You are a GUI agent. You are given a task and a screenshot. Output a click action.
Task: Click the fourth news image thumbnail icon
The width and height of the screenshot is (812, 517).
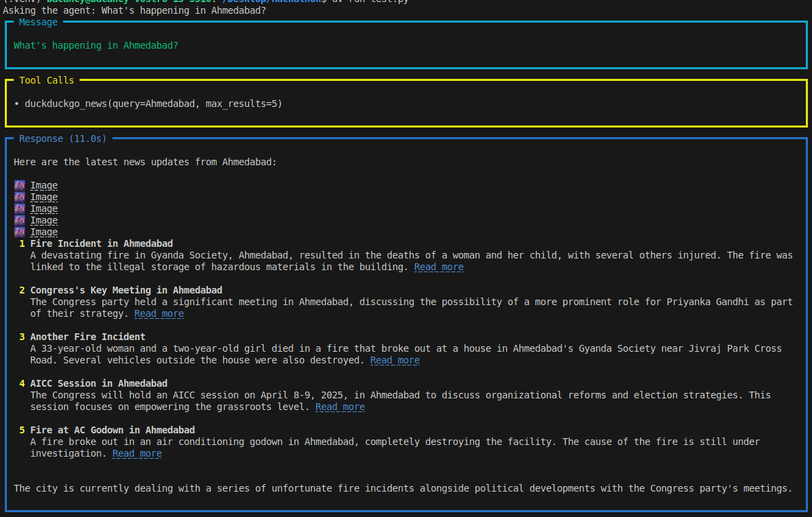pyautogui.click(x=19, y=220)
